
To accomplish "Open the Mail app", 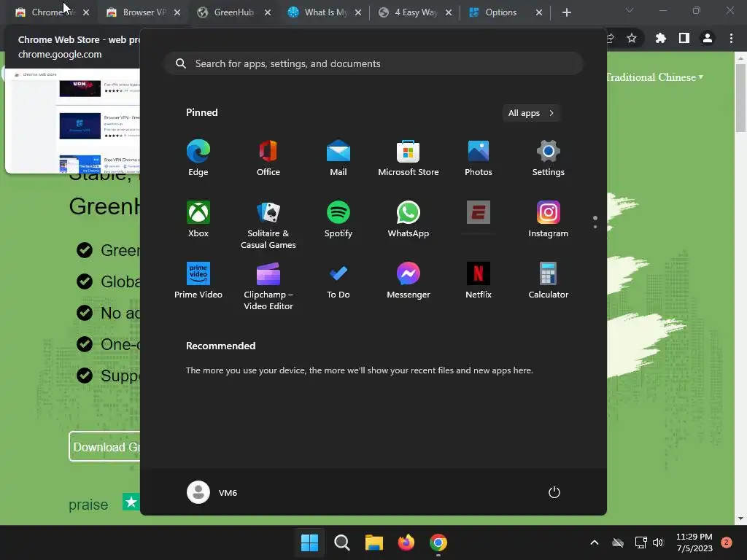I will click(x=338, y=158).
